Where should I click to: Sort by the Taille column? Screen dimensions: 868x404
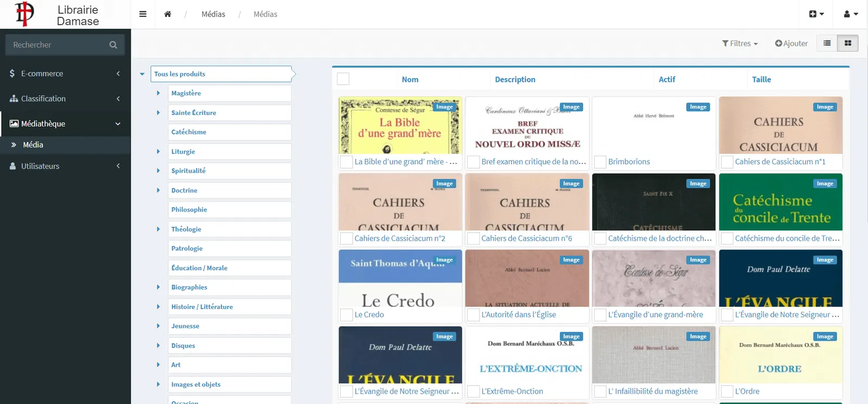[761, 79]
